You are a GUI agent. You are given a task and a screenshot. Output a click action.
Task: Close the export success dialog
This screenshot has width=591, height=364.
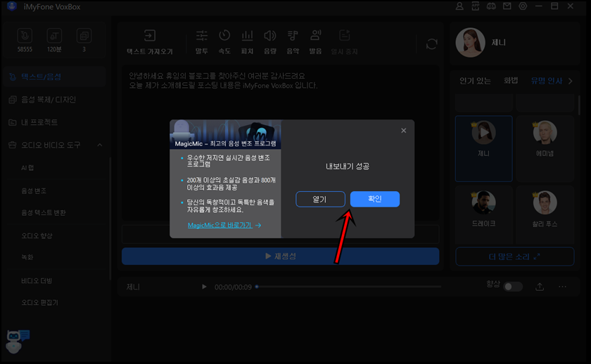click(404, 131)
